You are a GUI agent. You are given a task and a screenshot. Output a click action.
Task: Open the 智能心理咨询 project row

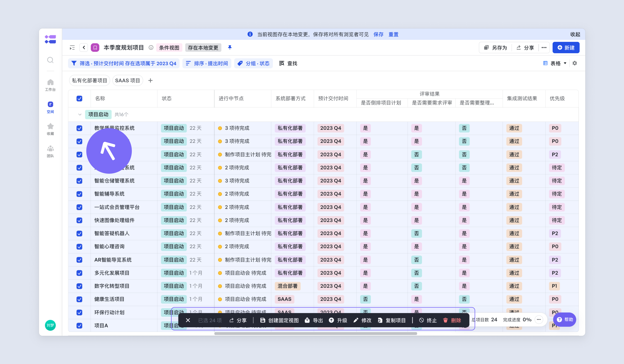click(x=109, y=246)
